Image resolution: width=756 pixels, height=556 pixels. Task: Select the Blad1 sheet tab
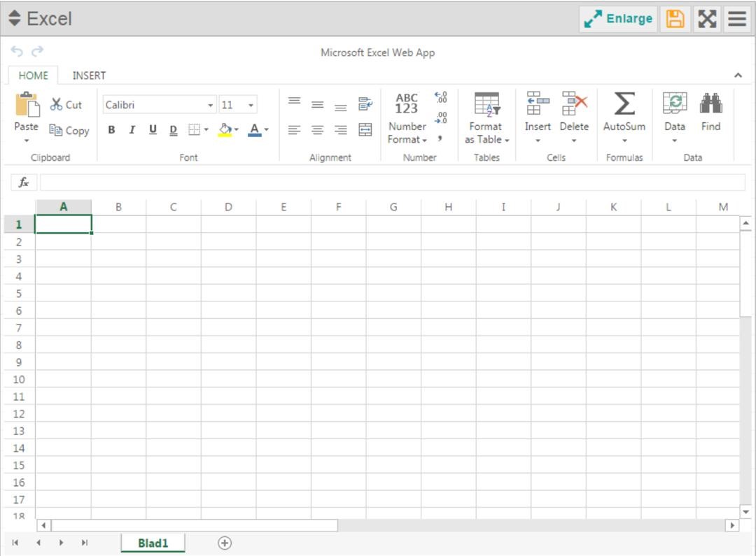(153, 543)
